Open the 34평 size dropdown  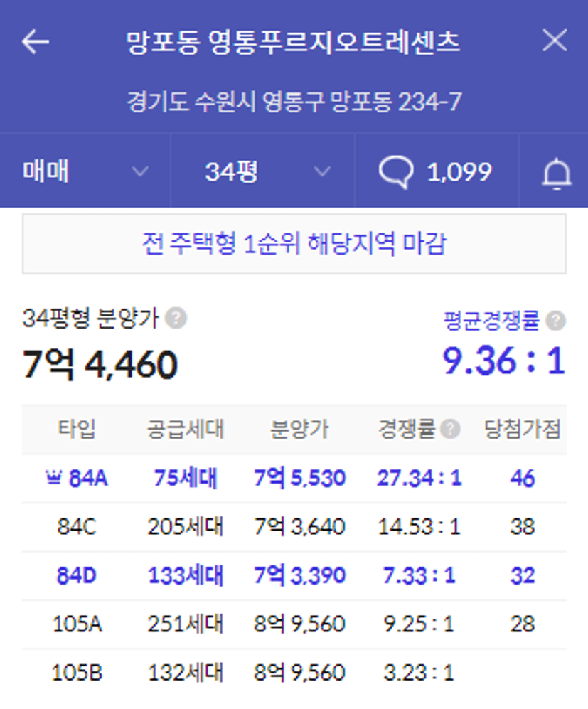[x=263, y=172]
